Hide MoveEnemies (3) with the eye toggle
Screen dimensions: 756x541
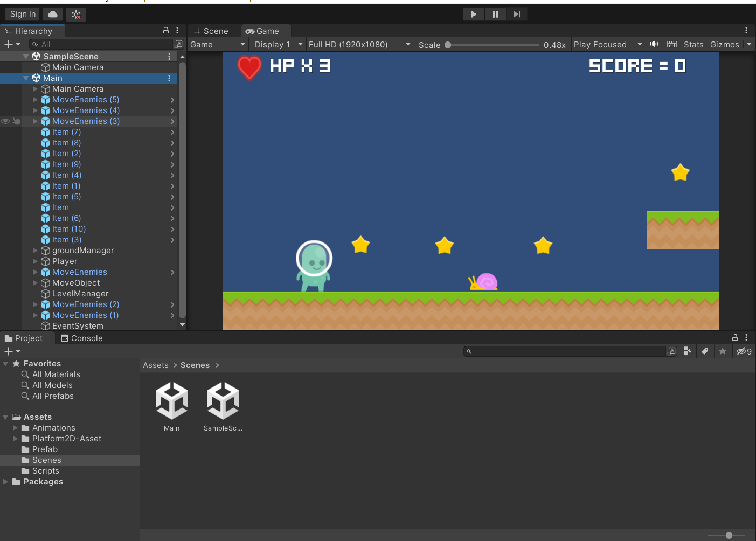(x=5, y=121)
